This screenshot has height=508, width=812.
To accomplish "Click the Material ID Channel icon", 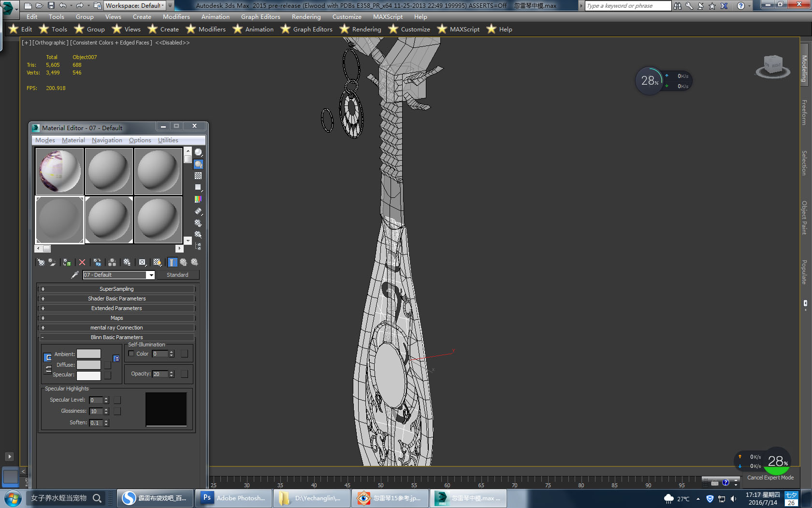I will 142,262.
